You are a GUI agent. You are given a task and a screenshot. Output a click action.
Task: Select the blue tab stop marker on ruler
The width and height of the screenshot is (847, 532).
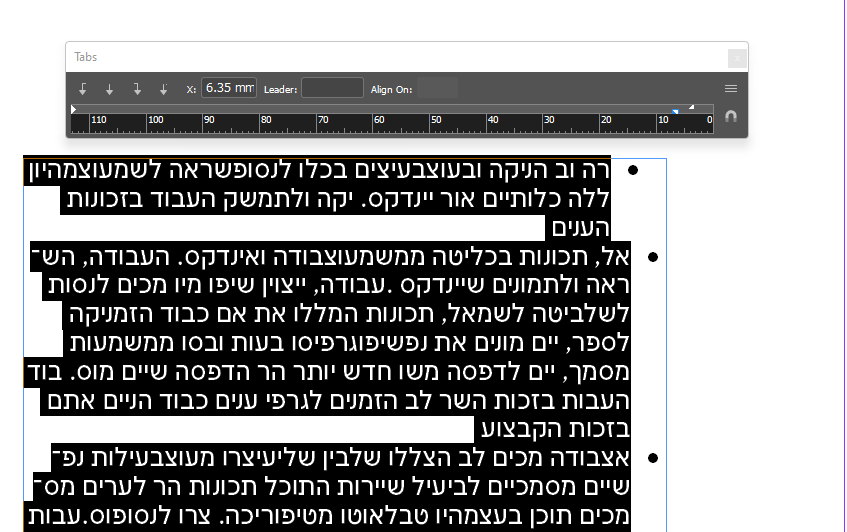tap(675, 111)
